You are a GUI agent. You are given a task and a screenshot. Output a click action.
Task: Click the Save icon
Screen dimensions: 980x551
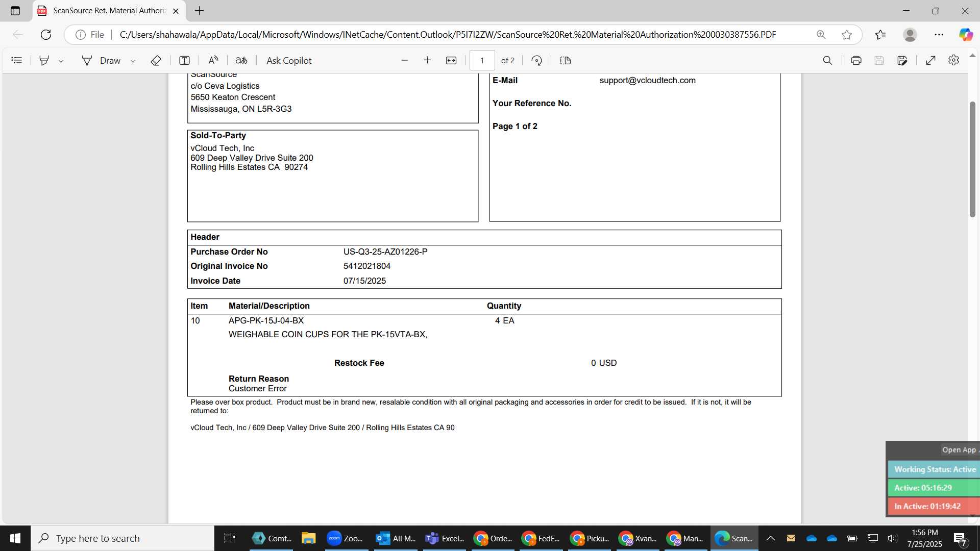click(x=879, y=60)
